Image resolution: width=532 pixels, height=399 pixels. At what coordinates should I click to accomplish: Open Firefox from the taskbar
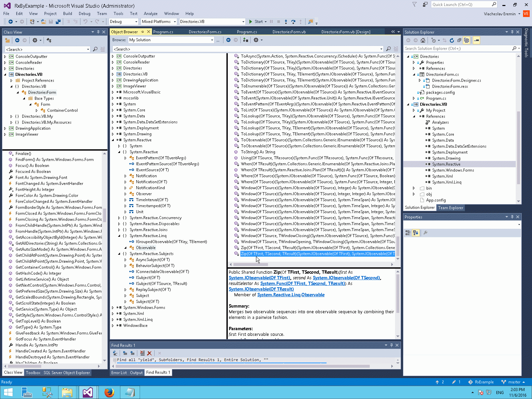coord(109,392)
